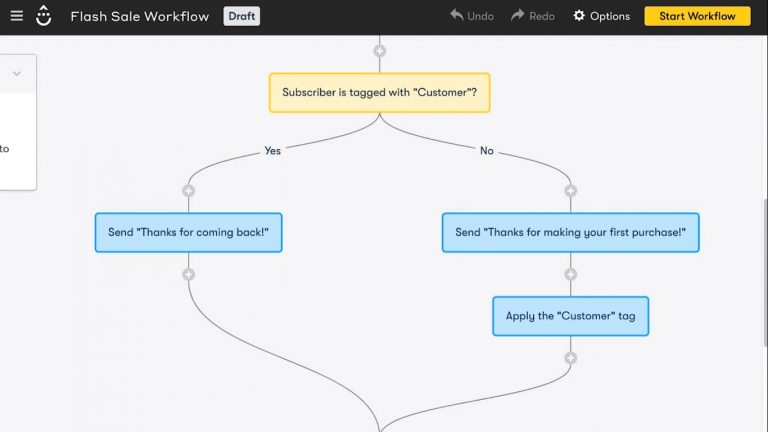The image size is (768, 432).
Task: Click the Flash Sale Workflow title
Action: click(140, 16)
